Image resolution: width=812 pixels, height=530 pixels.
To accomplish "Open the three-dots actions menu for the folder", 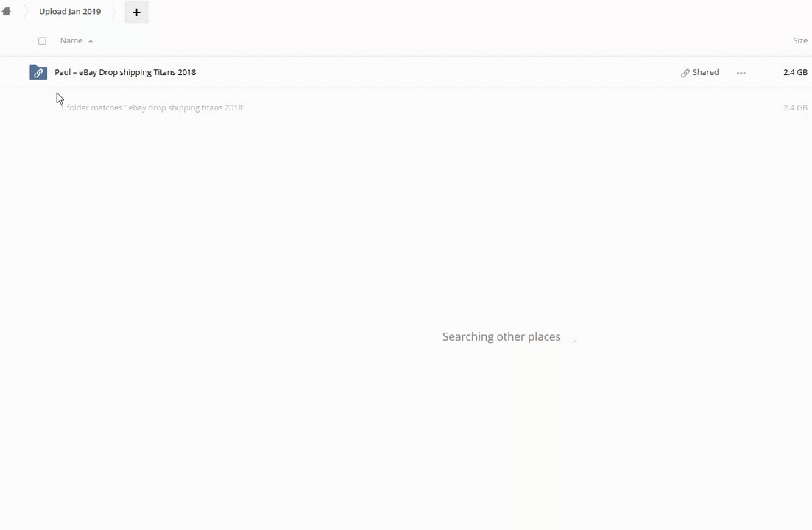I will 741,73.
